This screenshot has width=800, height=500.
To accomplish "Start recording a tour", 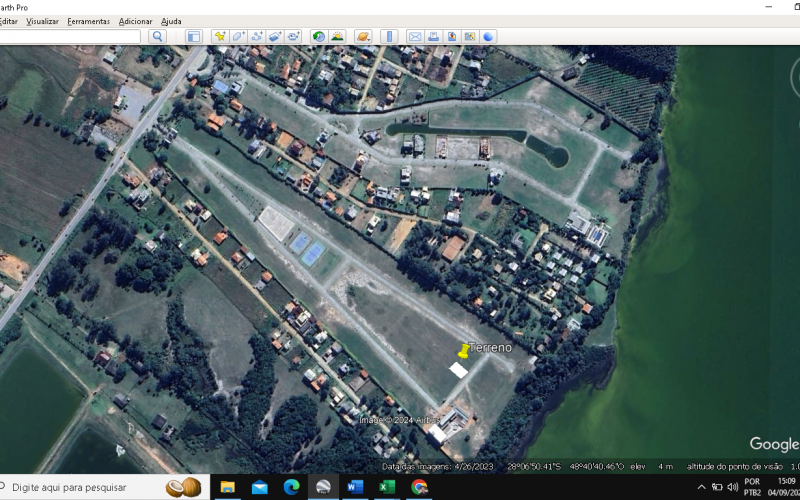I will click(294, 37).
